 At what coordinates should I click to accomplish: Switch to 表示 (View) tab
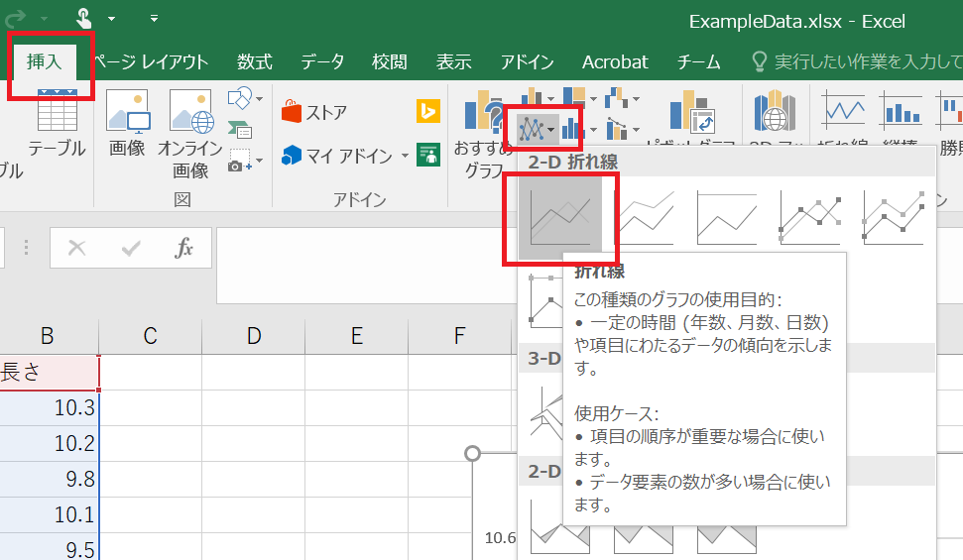click(x=454, y=61)
